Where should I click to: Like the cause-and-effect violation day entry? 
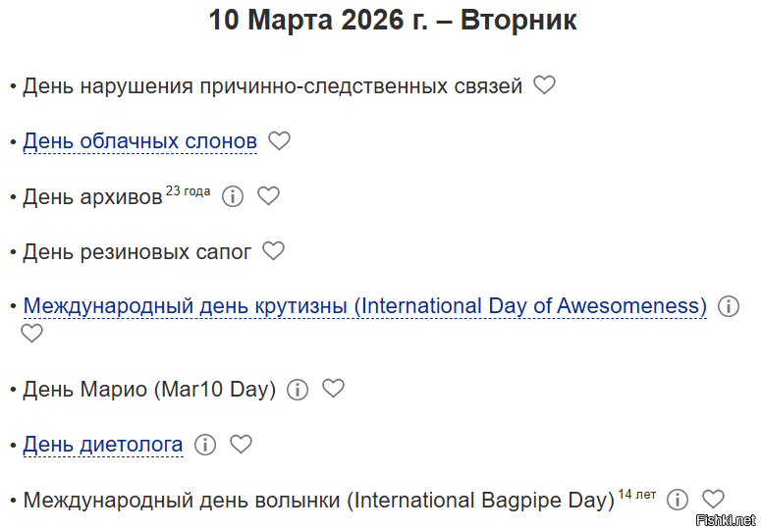(544, 85)
